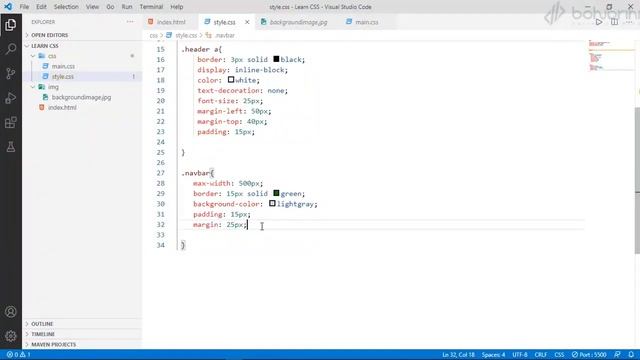Click UTF-8 encoding in status bar

tap(520, 354)
